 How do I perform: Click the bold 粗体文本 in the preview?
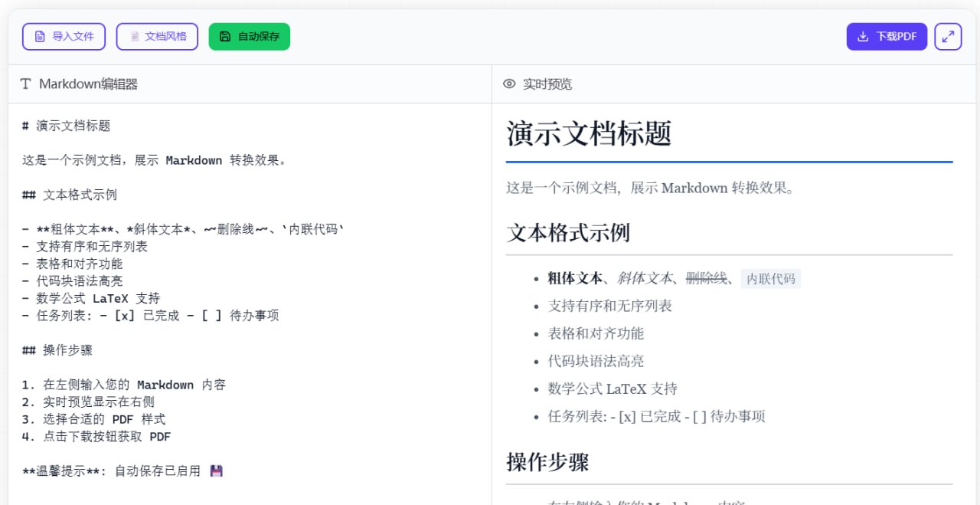point(575,278)
